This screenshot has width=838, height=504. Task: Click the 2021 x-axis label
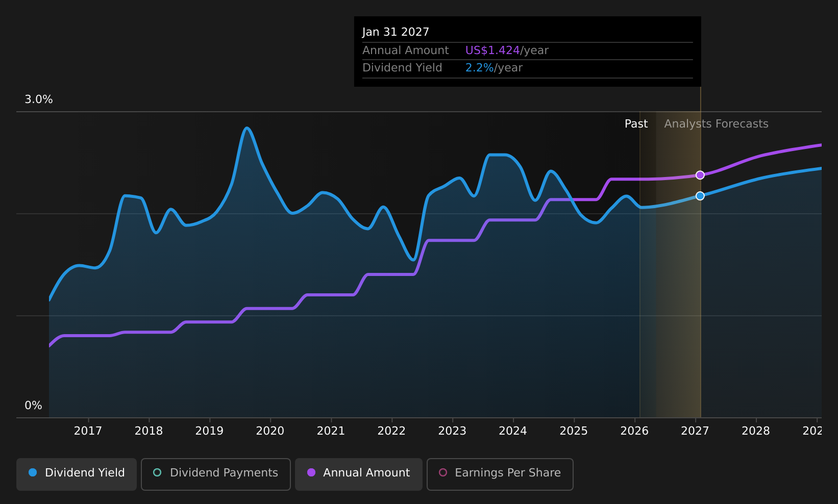click(x=331, y=431)
